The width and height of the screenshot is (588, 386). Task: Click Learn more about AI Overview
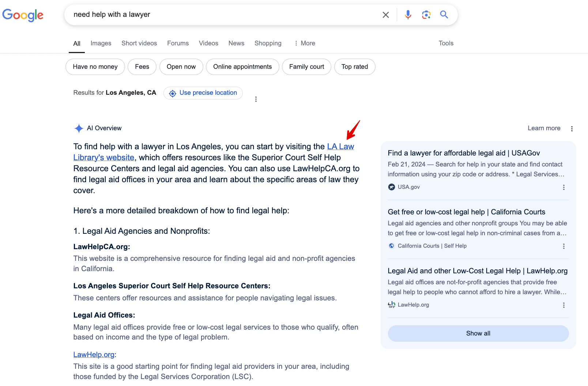click(544, 128)
